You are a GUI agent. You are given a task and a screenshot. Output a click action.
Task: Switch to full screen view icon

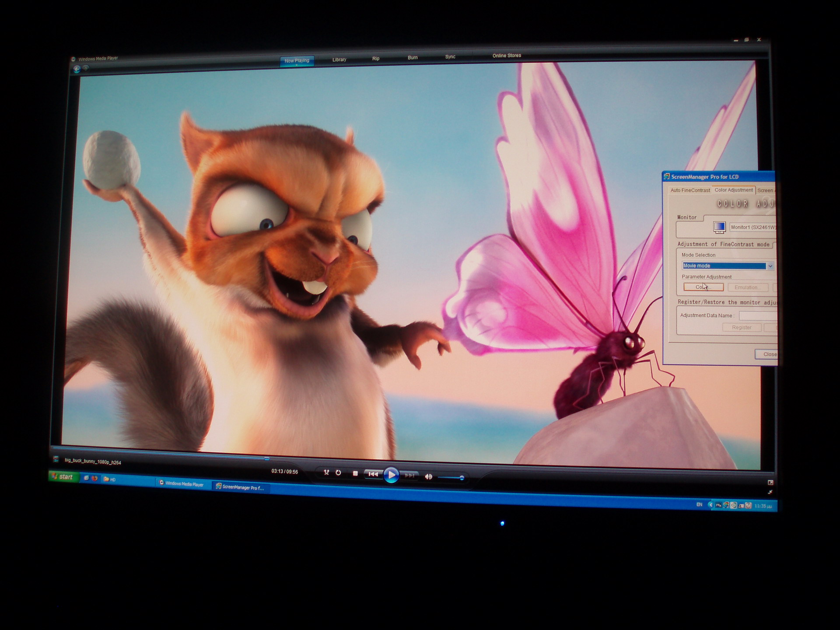click(x=770, y=483)
